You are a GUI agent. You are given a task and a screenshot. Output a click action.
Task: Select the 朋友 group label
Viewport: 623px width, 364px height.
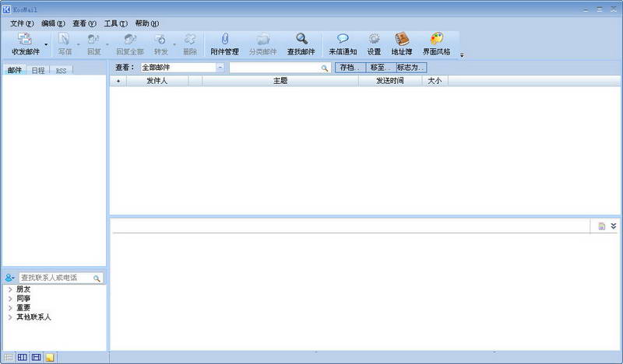point(23,289)
